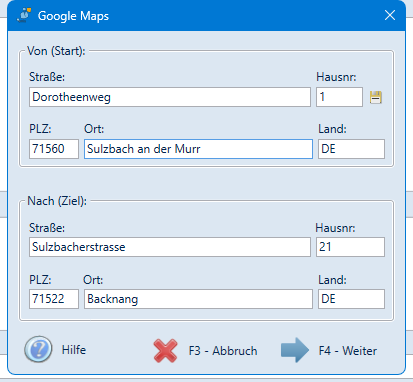Click the destination Ort field Backnang

click(x=198, y=299)
